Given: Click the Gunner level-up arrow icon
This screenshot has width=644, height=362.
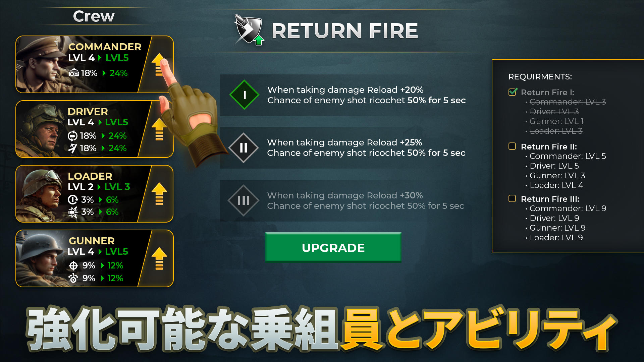Looking at the screenshot, I should [159, 258].
